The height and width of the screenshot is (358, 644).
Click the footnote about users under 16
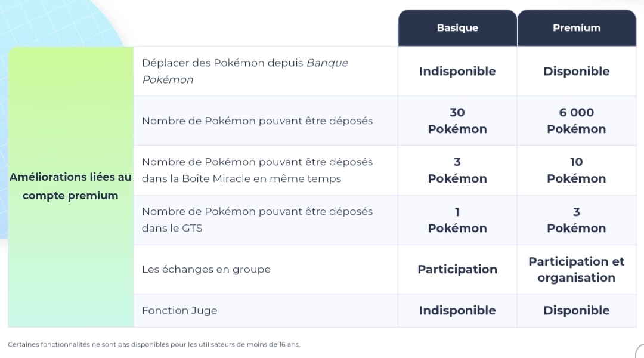[154, 344]
